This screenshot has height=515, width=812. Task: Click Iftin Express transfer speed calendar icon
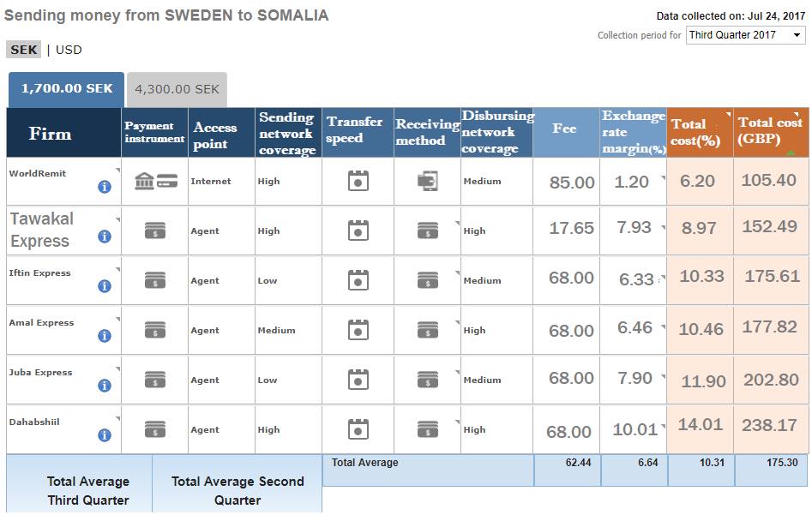coord(358,280)
